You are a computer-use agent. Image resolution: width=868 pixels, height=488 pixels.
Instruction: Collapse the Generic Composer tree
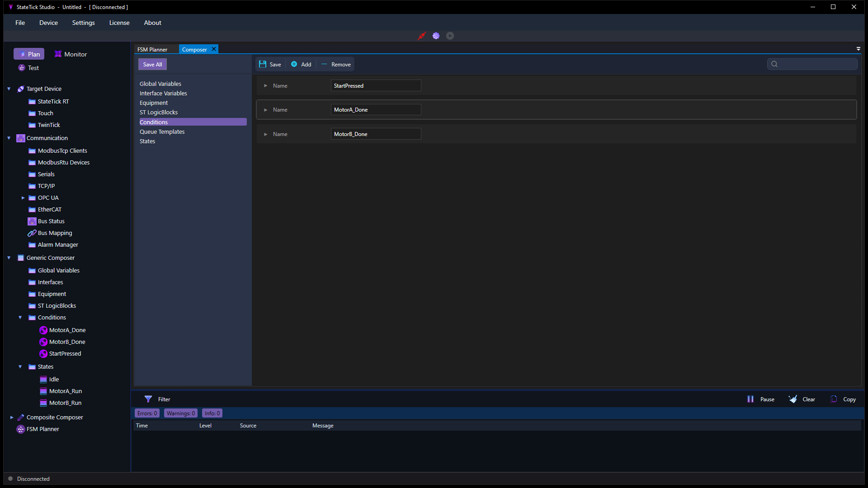[x=9, y=258]
